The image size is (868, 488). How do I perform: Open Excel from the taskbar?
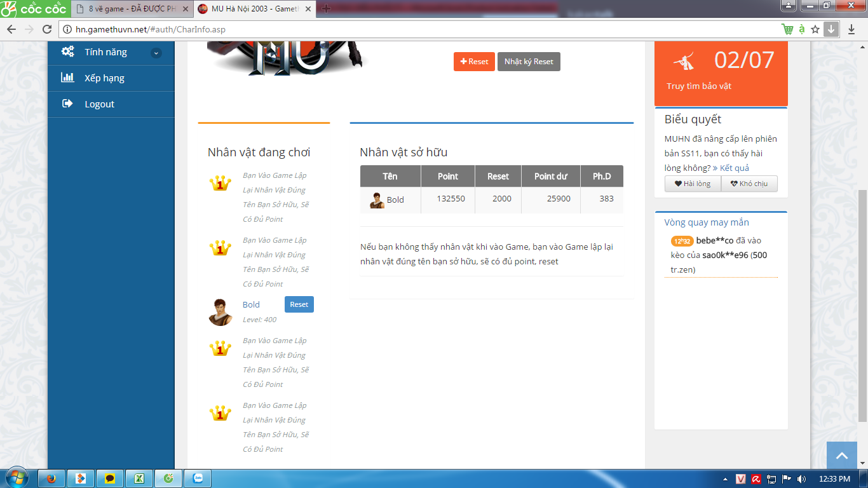point(139,478)
